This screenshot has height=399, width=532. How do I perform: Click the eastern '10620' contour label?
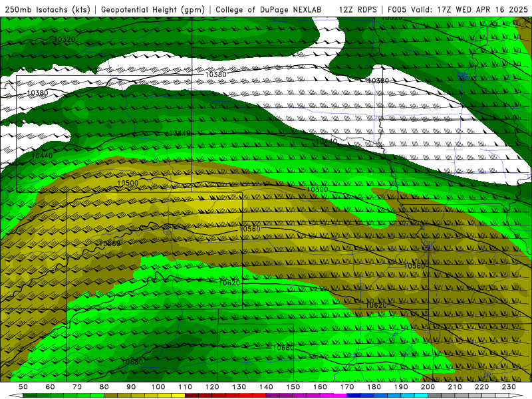(376, 305)
